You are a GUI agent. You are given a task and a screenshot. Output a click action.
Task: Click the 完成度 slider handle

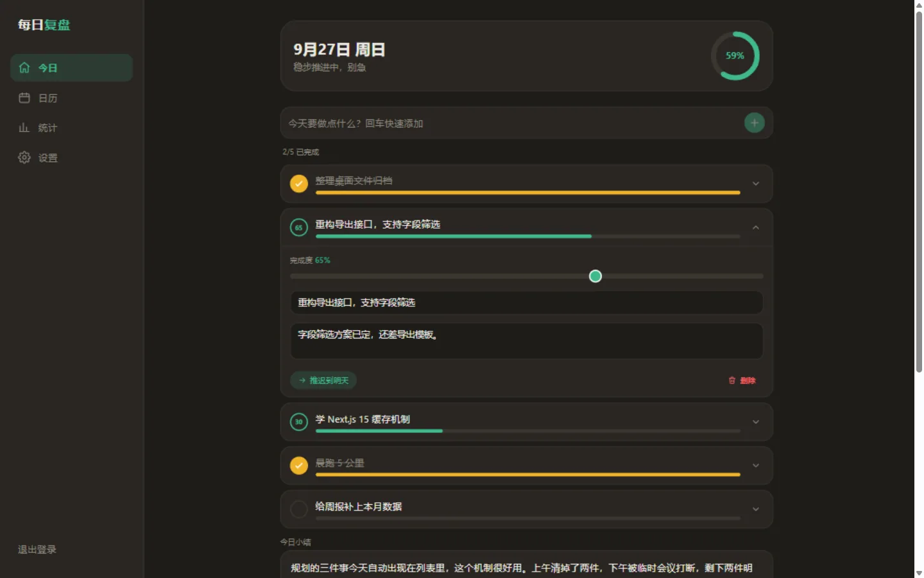click(595, 276)
